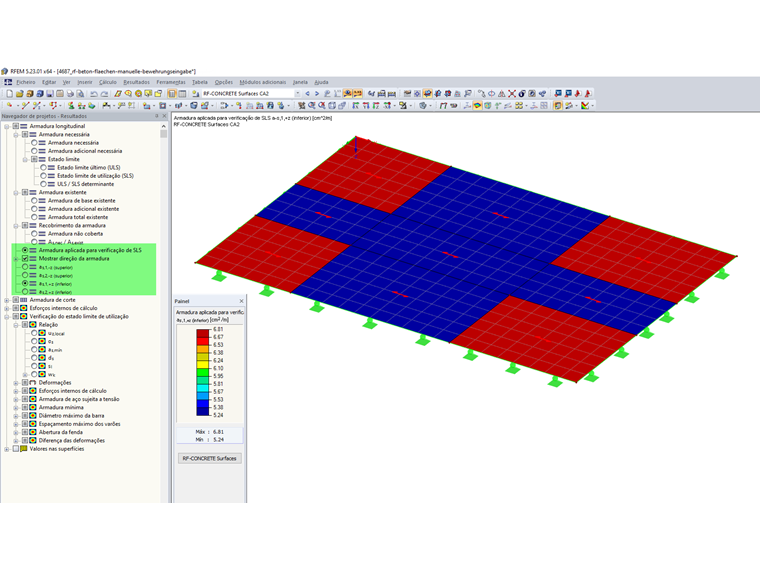760x570 pixels.
Task: Open the Módulos adicionais menu
Action: point(263,82)
